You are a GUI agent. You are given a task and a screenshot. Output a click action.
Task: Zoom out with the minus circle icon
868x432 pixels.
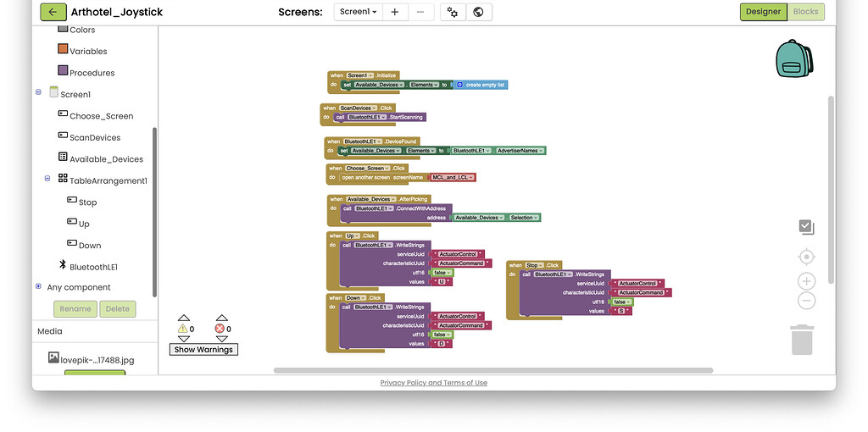pos(807,301)
